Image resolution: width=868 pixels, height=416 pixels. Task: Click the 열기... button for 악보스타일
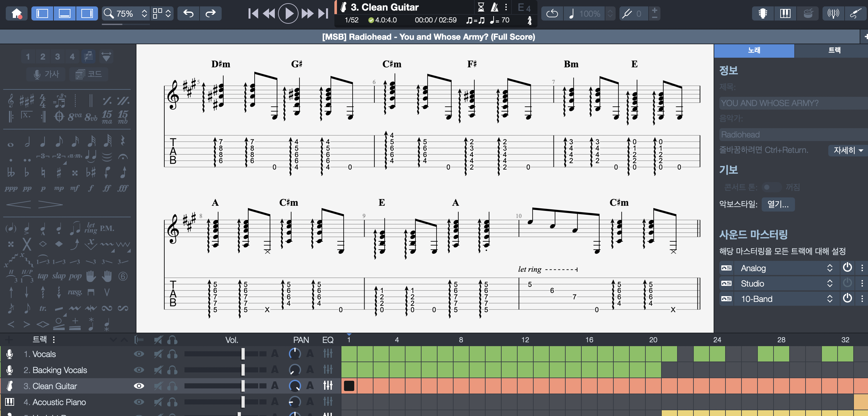point(778,204)
